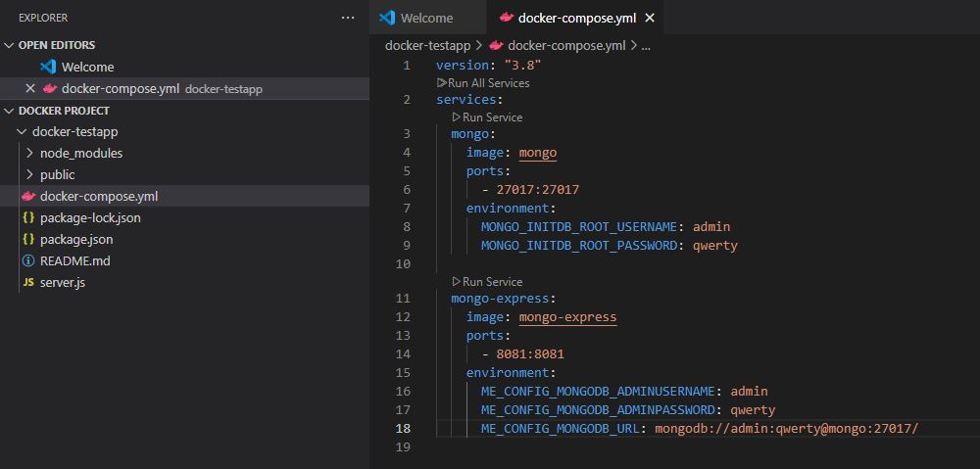
Task: Click the breadcrumb trailing ellipsis
Action: click(x=646, y=46)
